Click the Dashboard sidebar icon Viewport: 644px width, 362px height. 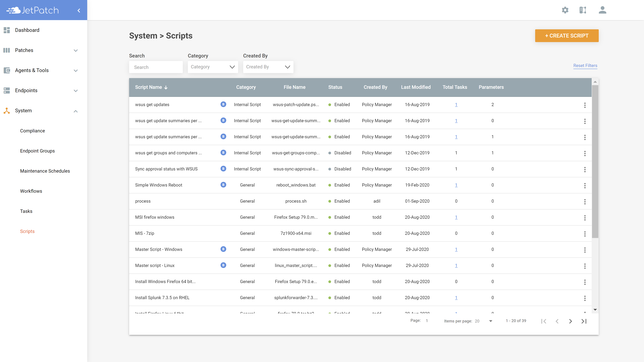pyautogui.click(x=7, y=30)
